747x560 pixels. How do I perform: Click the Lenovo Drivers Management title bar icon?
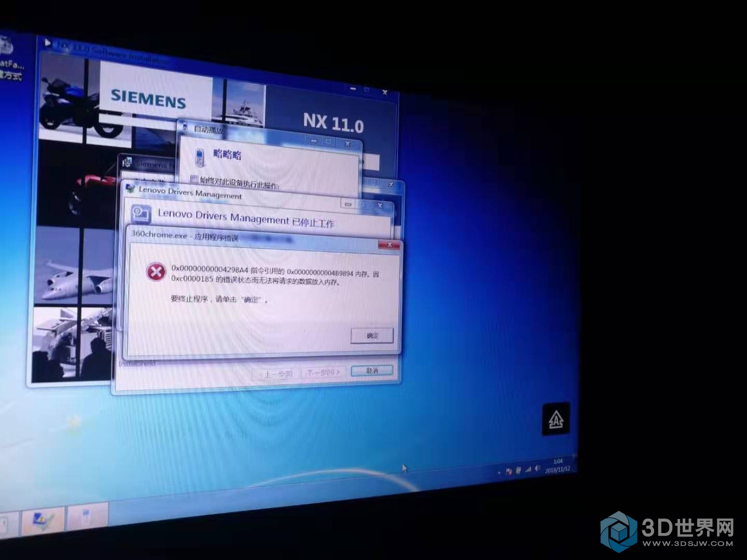coord(130,189)
